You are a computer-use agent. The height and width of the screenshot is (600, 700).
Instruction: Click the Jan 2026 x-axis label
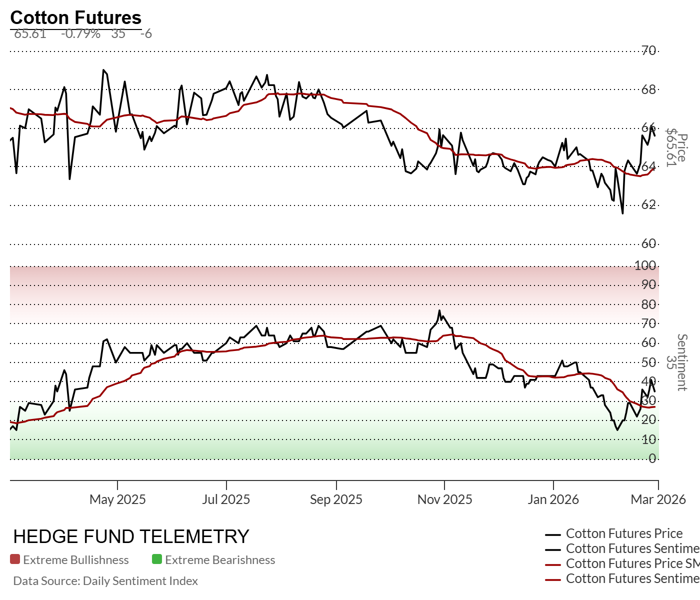(553, 499)
